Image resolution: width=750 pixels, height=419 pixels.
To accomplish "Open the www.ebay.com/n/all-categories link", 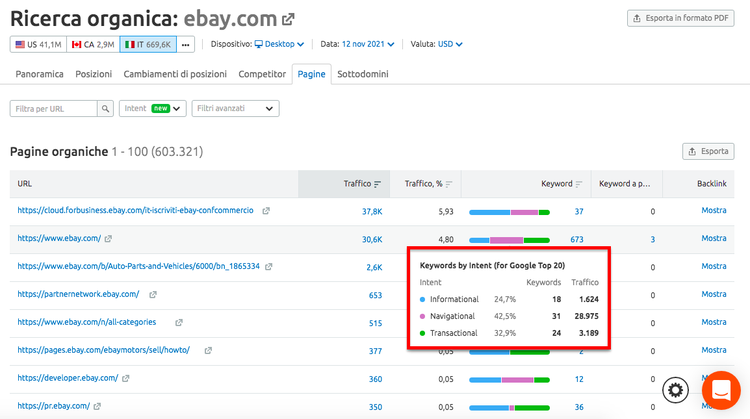I will [87, 322].
